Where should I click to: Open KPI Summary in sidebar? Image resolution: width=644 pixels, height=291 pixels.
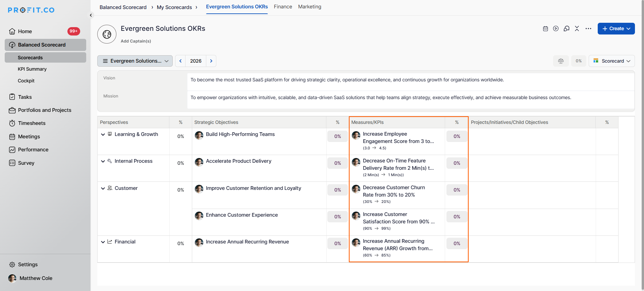32,69
